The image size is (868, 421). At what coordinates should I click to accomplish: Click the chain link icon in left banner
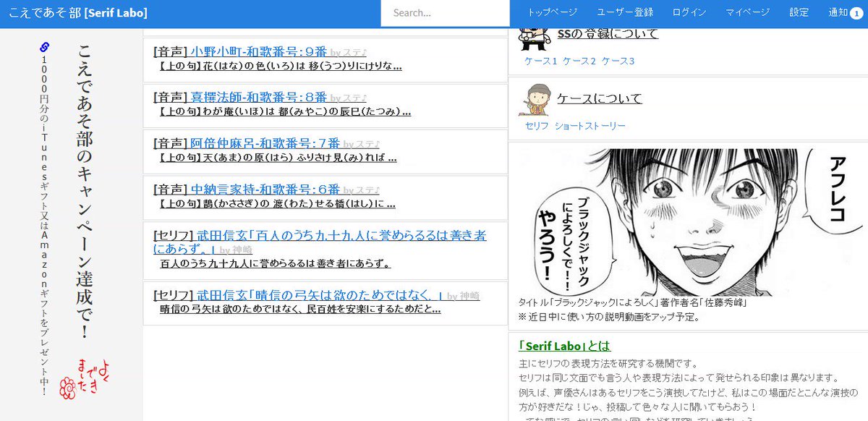click(x=44, y=48)
